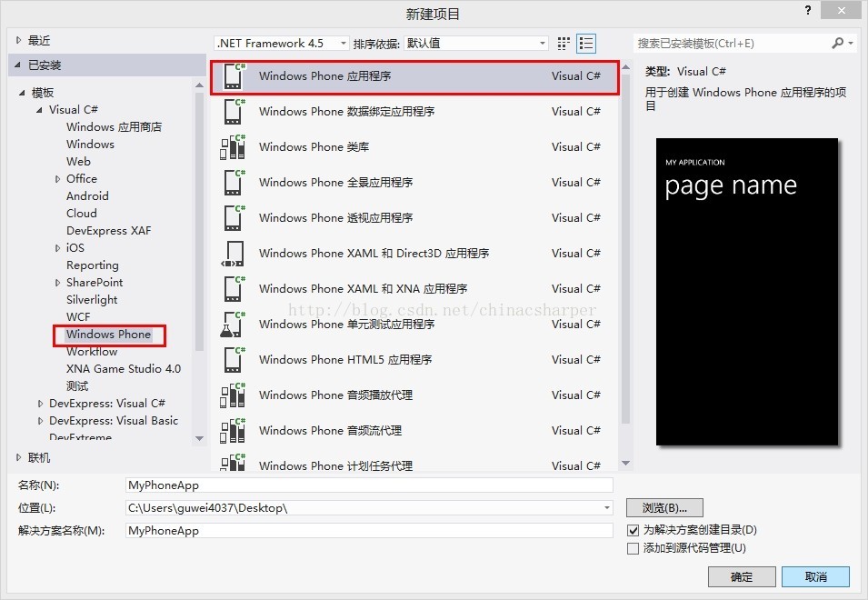
Task: Click category tree scroll up arrow
Action: 200,85
